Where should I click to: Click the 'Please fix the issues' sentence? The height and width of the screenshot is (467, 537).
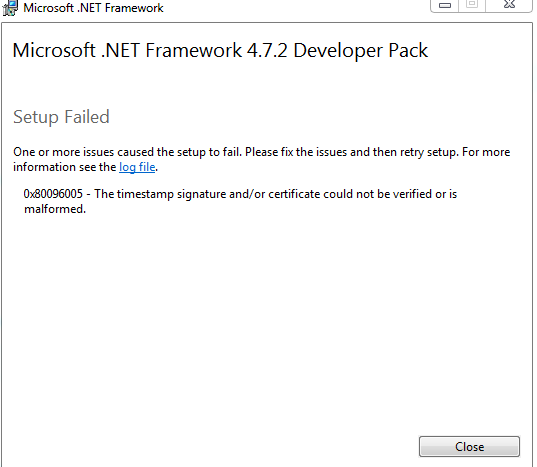[296, 152]
